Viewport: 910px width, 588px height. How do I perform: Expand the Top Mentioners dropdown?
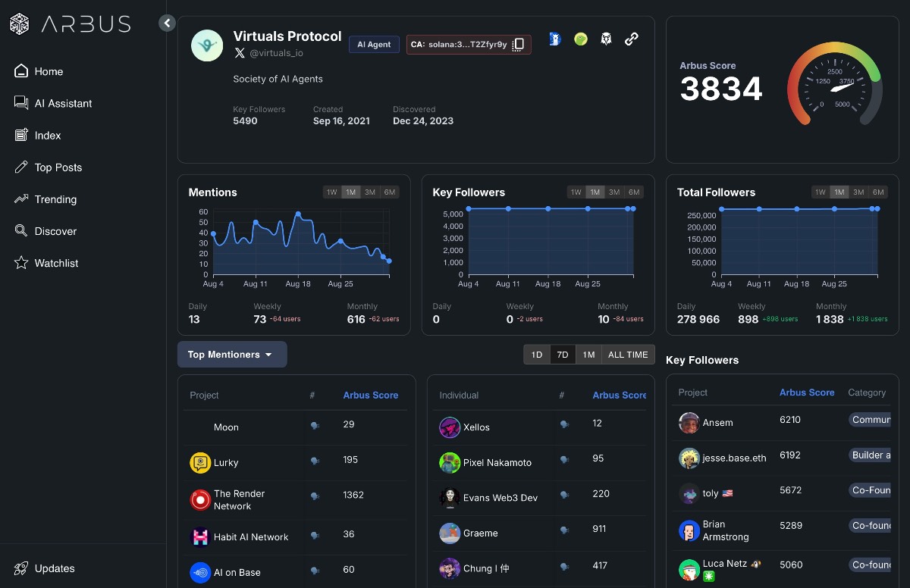point(231,355)
